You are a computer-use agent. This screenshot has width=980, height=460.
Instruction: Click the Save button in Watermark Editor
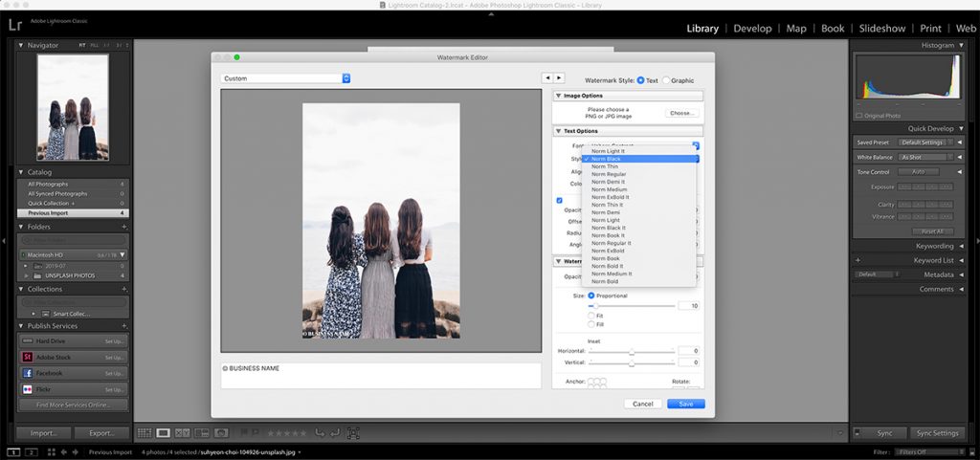(685, 404)
